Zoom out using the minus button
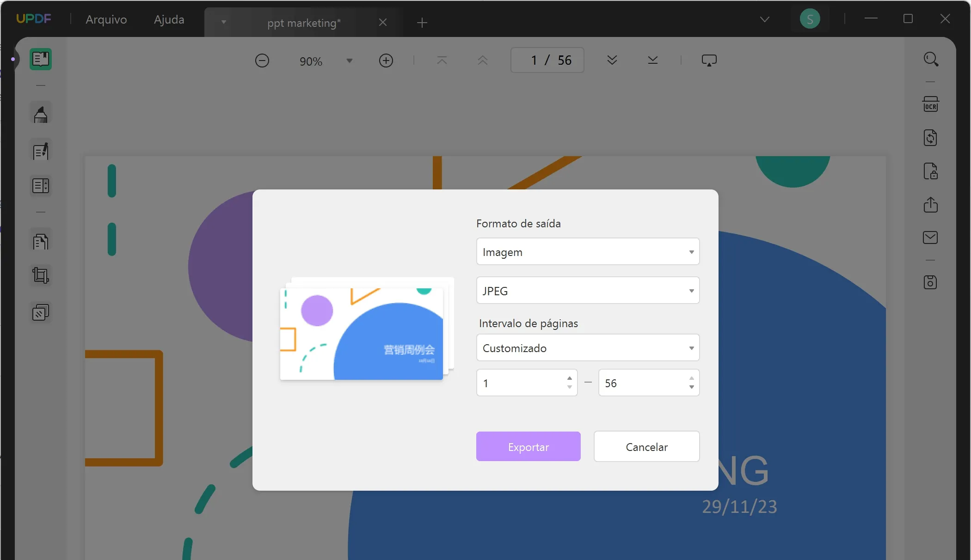The image size is (971, 560). (x=262, y=60)
